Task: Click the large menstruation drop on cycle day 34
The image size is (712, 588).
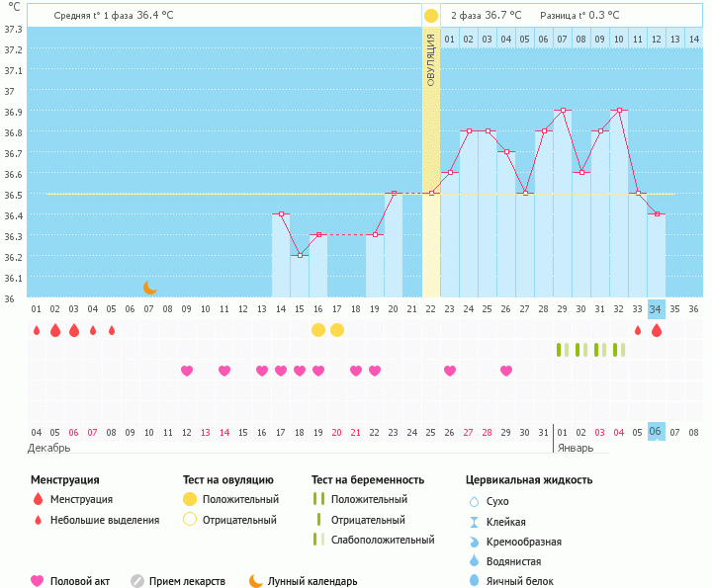Action: pyautogui.click(x=657, y=330)
